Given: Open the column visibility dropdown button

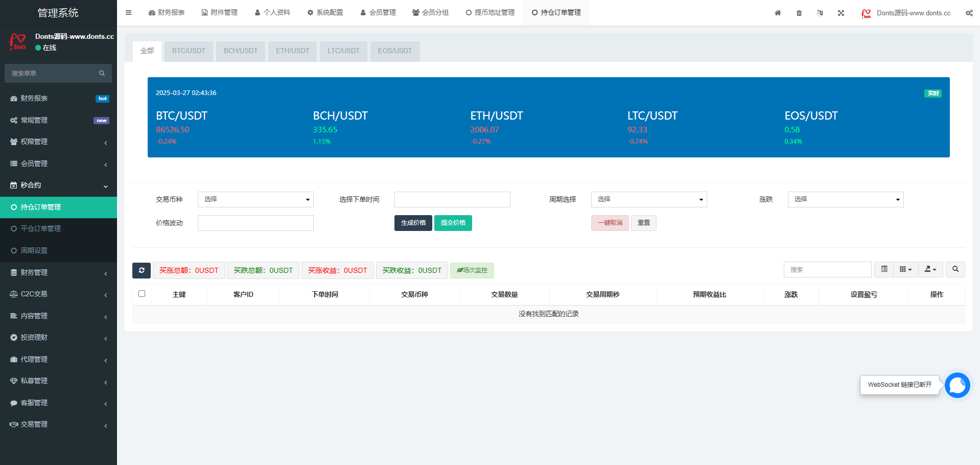Looking at the screenshot, I should (x=906, y=269).
